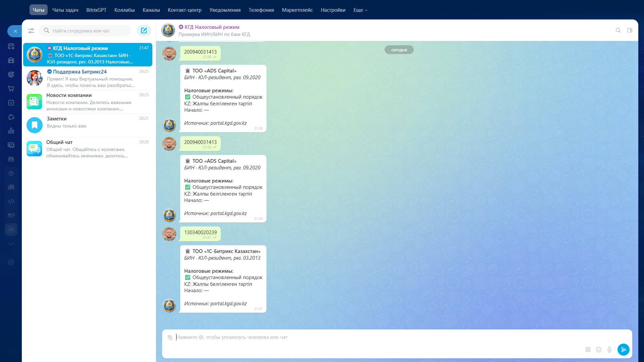The width and height of the screenshot is (644, 362).
Task: Open the workflow circle icon in the sidebar
Action: coord(11,117)
